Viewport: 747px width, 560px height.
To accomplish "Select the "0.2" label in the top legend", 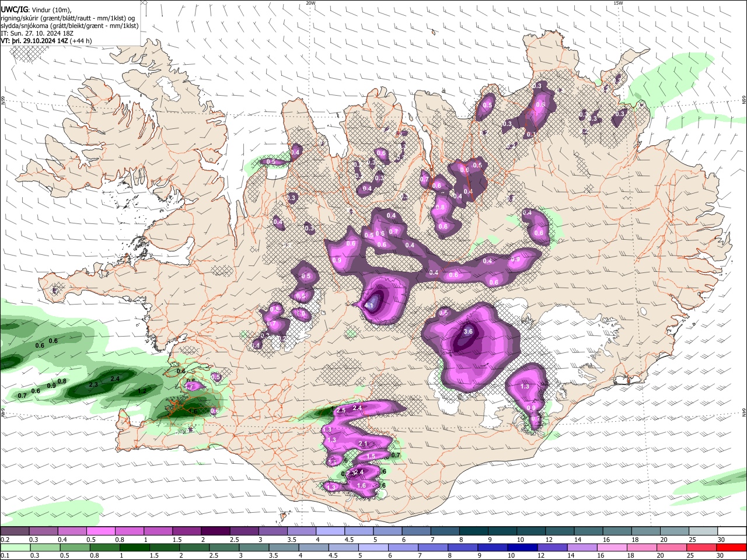I will coord(4,540).
